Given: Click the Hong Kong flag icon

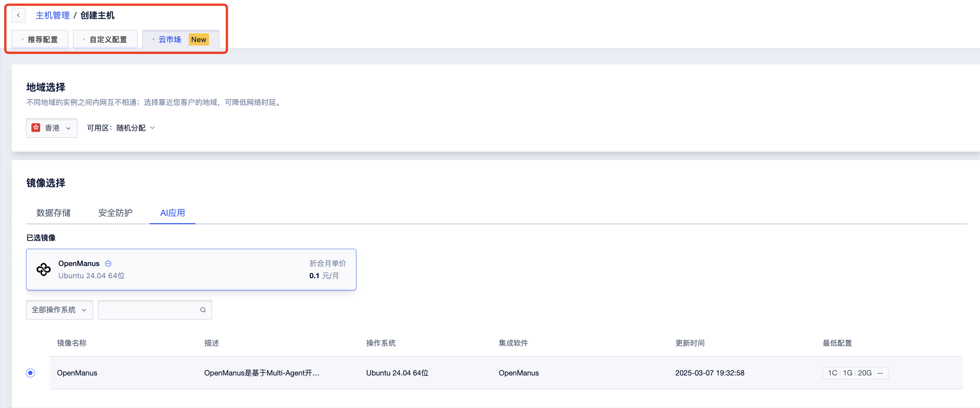Looking at the screenshot, I should 36,128.
